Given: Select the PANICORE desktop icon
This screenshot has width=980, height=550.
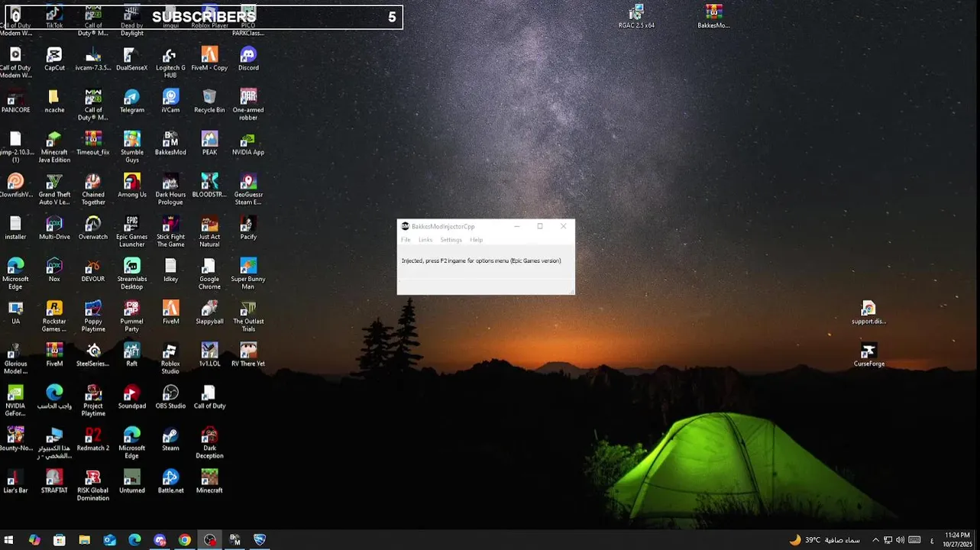Looking at the screenshot, I should click(15, 101).
